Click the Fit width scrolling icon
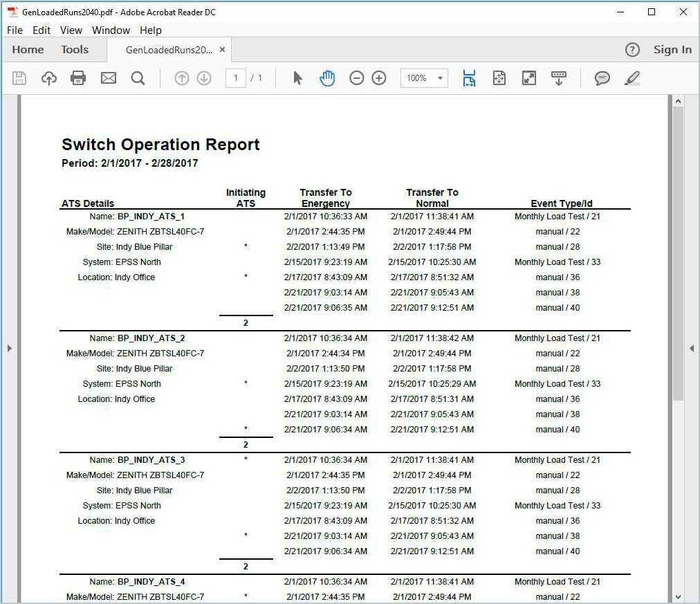The height and width of the screenshot is (604, 700). [x=469, y=78]
